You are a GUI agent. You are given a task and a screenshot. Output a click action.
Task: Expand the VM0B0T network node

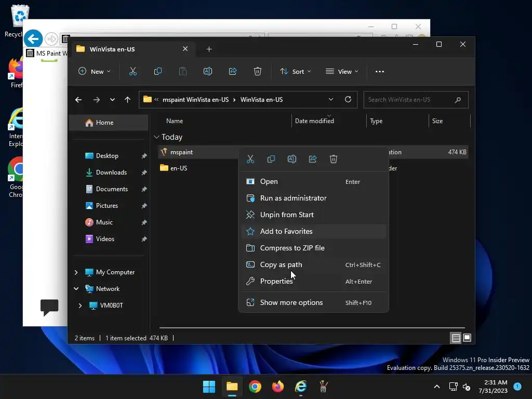[x=80, y=305]
